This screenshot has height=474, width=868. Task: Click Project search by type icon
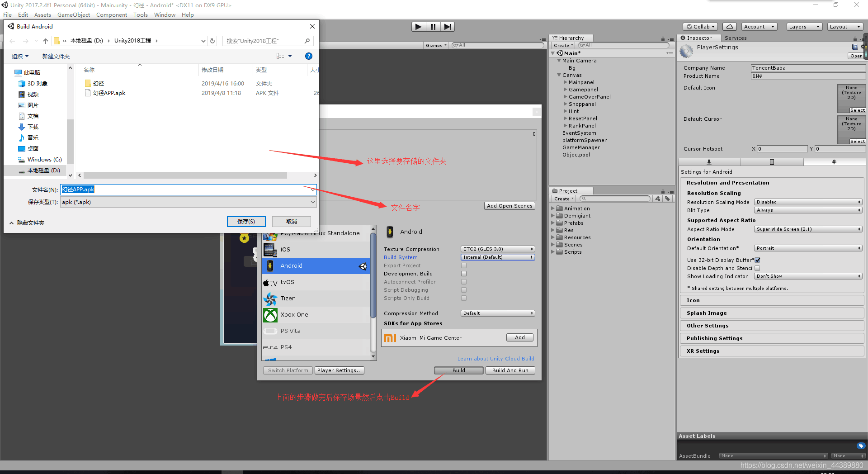[658, 199]
